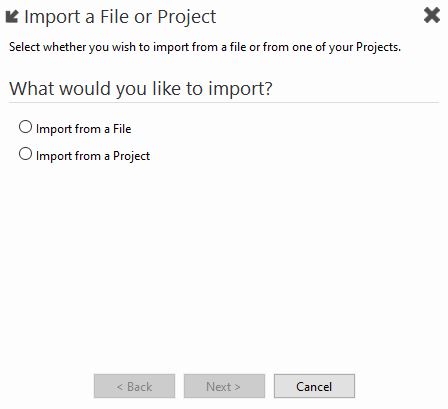Close the import dialog with X
The image size is (448, 409).
432,15
